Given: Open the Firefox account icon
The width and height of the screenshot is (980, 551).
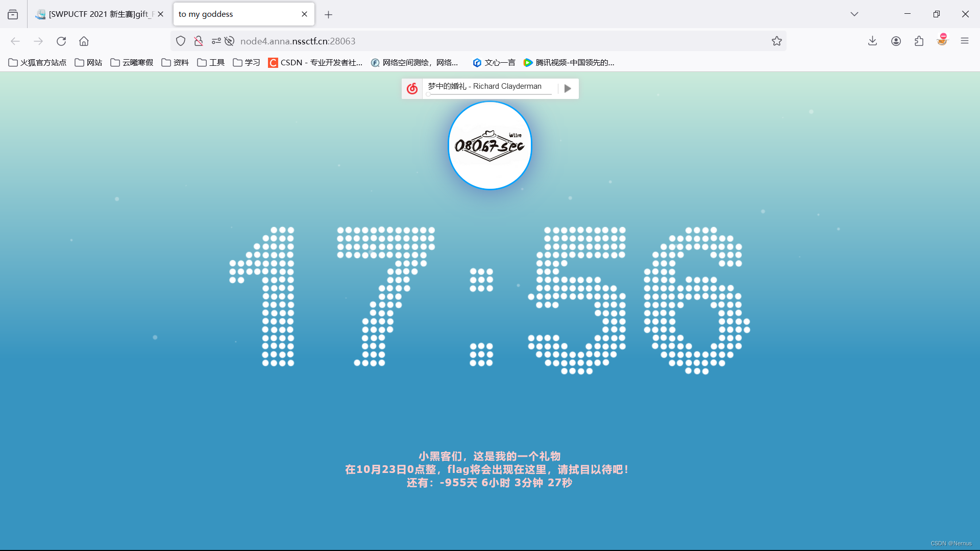Looking at the screenshot, I should [x=896, y=41].
